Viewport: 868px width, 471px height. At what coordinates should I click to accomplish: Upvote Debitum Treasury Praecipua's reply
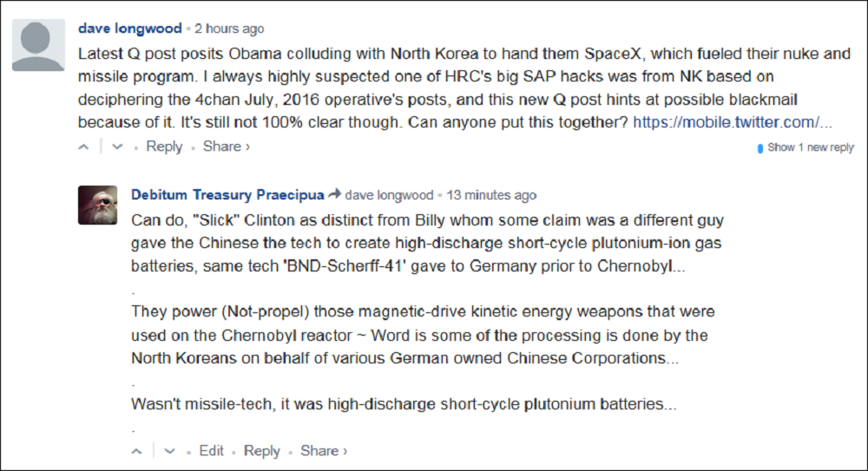(136, 451)
